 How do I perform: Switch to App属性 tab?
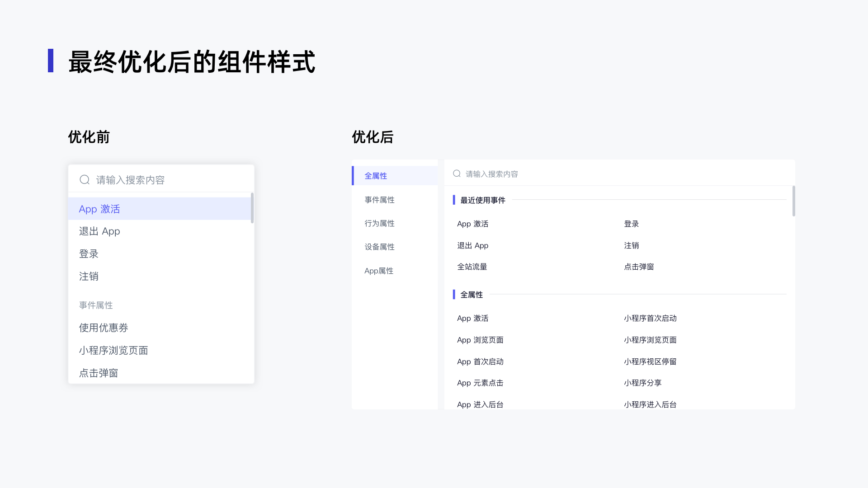click(379, 271)
